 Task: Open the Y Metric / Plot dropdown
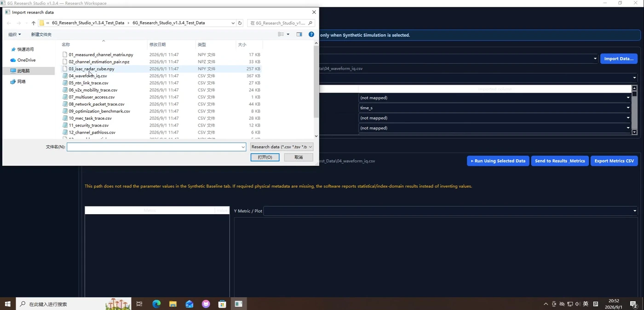tap(450, 211)
